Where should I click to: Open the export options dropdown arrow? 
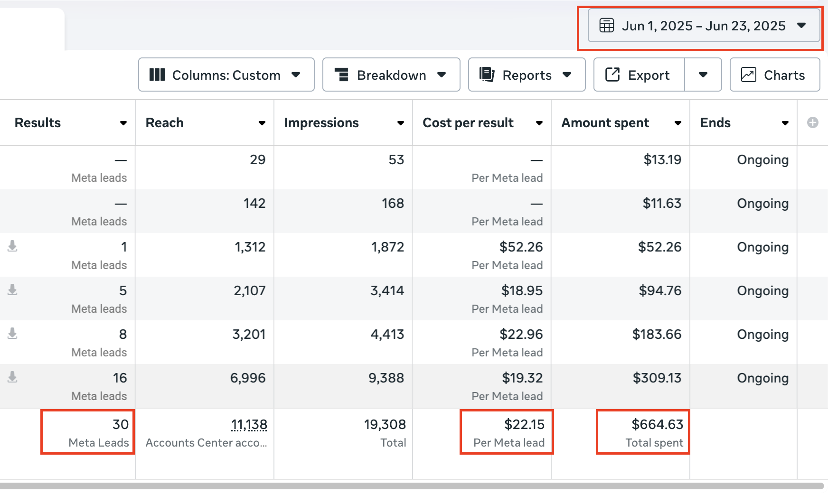pyautogui.click(x=703, y=75)
